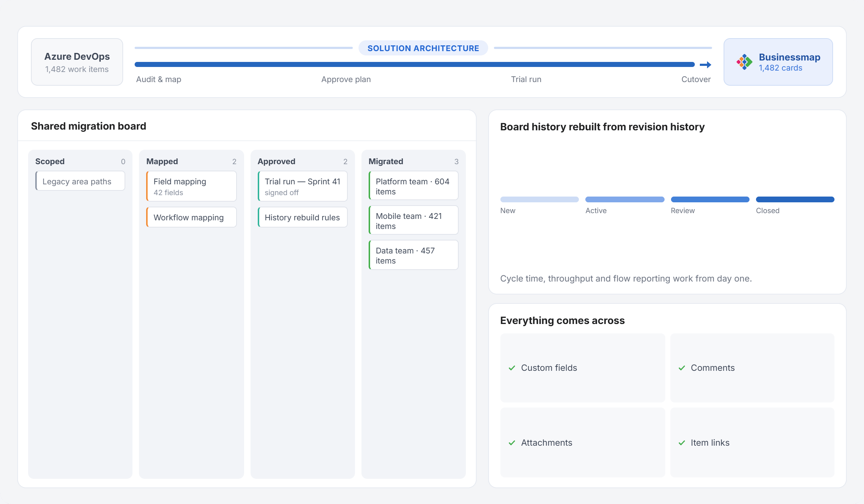This screenshot has width=864, height=504.
Task: Select the Custom fields tile
Action: pos(583,368)
